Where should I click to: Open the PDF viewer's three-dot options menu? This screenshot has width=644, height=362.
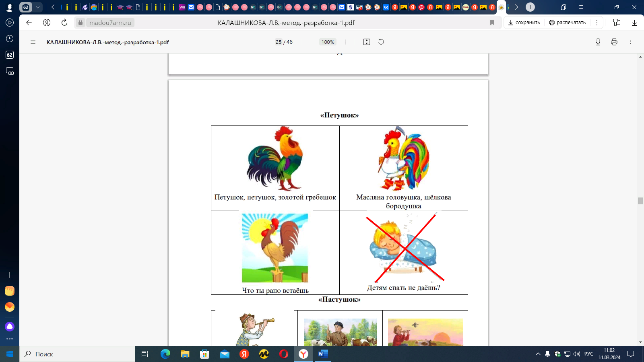(630, 42)
